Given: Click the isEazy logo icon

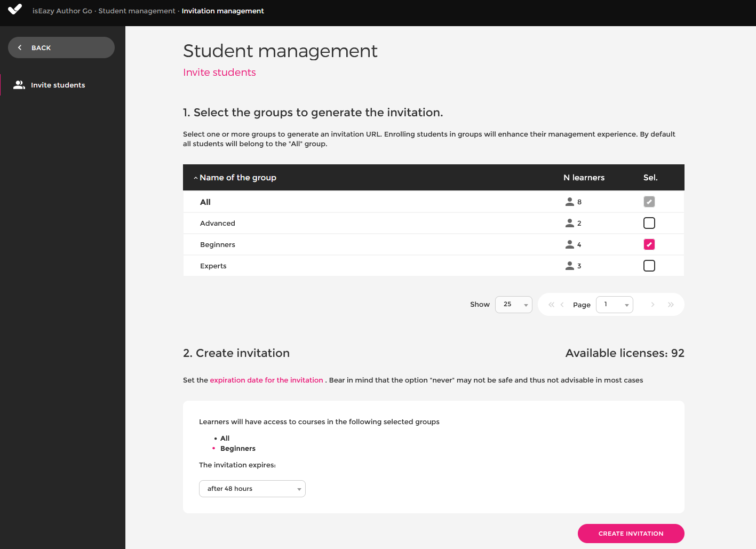Looking at the screenshot, I should [15, 10].
